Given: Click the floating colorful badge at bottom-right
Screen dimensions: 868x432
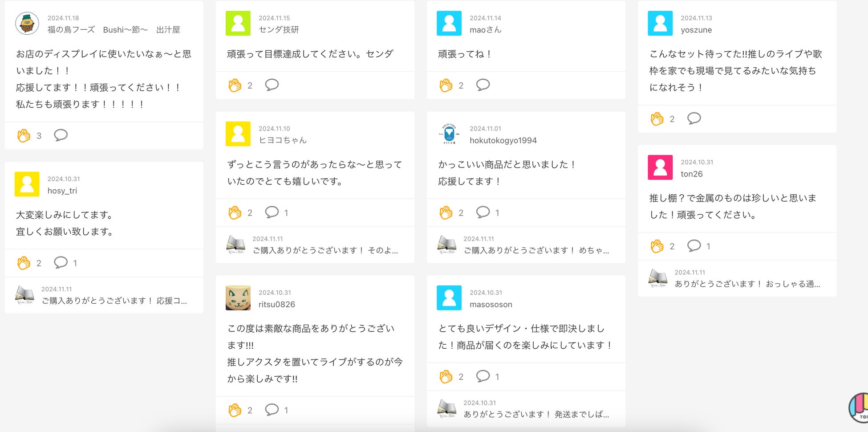Looking at the screenshot, I should (859, 408).
